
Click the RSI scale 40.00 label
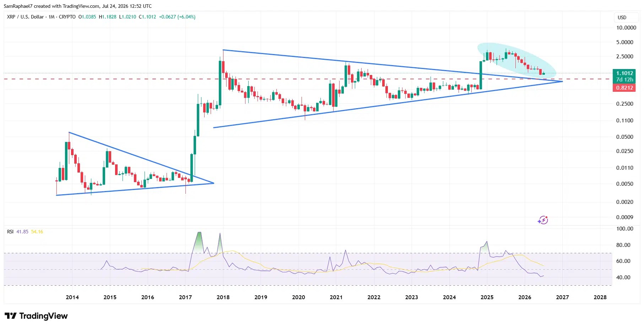(x=623, y=277)
